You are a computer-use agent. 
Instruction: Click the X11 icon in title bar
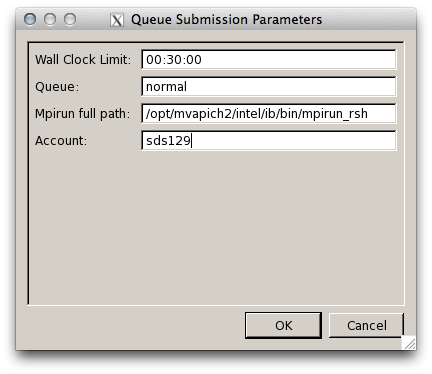coord(117,20)
